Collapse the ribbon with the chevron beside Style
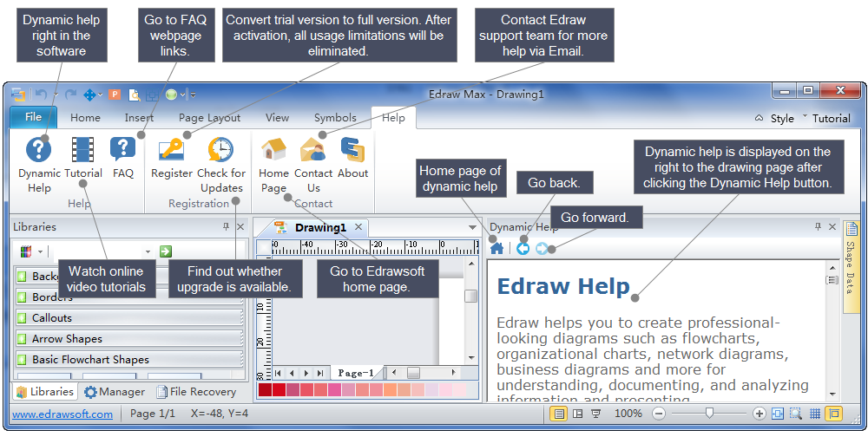This screenshot has width=868, height=437. (759, 119)
